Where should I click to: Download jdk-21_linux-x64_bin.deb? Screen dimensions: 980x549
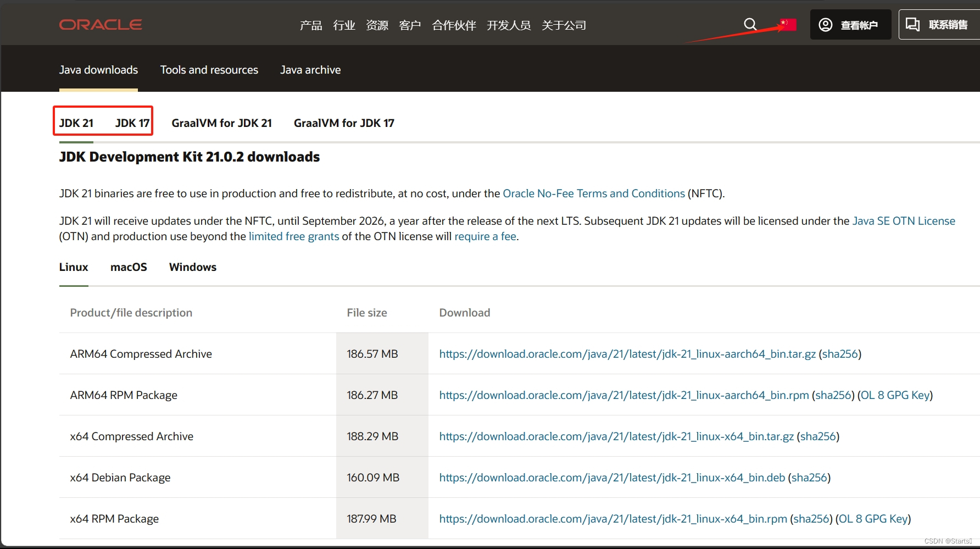pos(612,478)
